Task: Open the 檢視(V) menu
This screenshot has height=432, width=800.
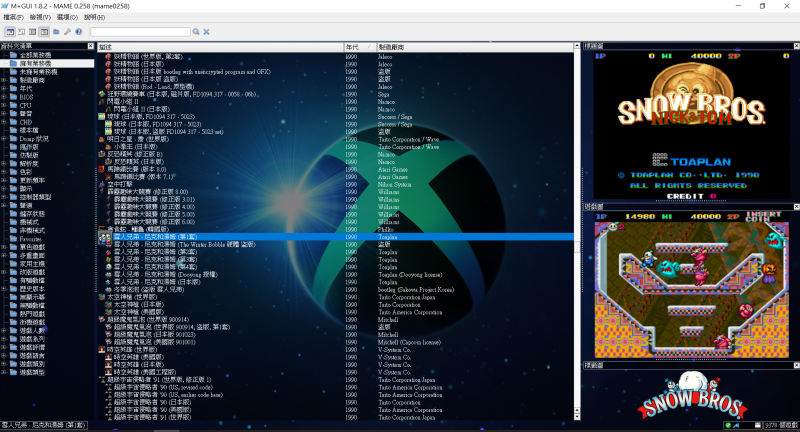Action: click(x=40, y=17)
